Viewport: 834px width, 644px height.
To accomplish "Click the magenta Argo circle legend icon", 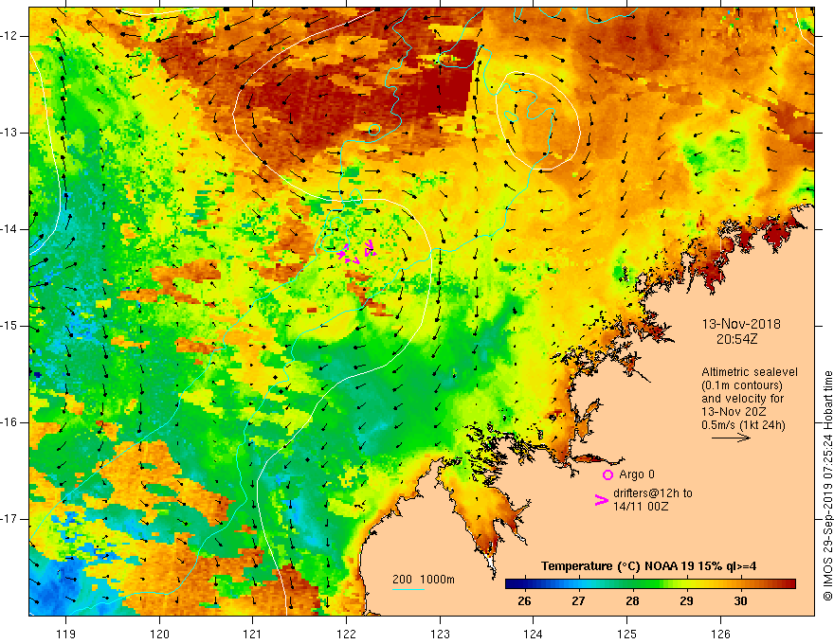I will (x=607, y=474).
